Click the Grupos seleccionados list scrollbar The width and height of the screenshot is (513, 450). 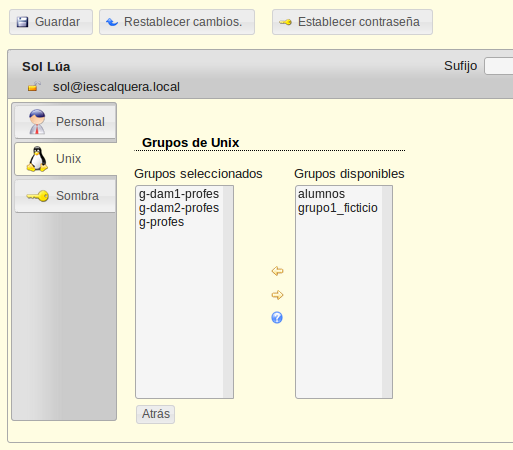click(228, 292)
